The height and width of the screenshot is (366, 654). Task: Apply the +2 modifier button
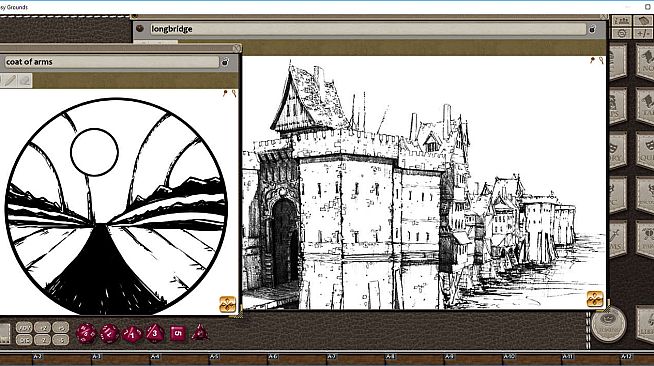point(43,328)
